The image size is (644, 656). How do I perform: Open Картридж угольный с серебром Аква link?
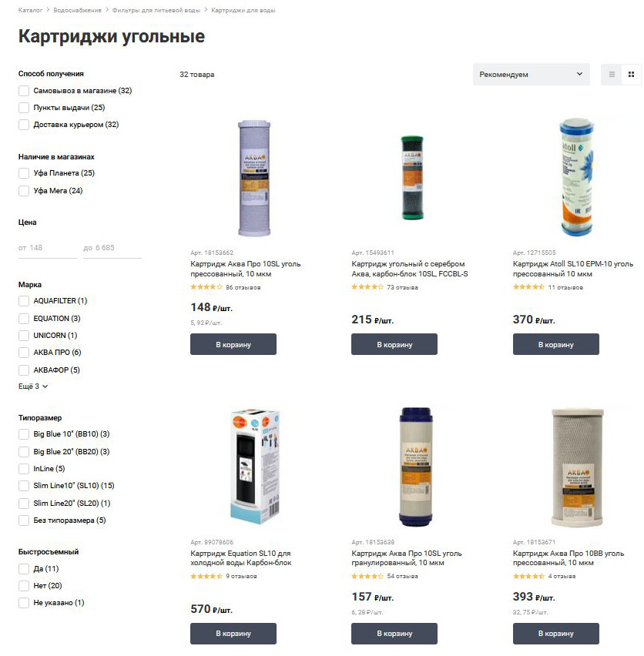point(409,269)
